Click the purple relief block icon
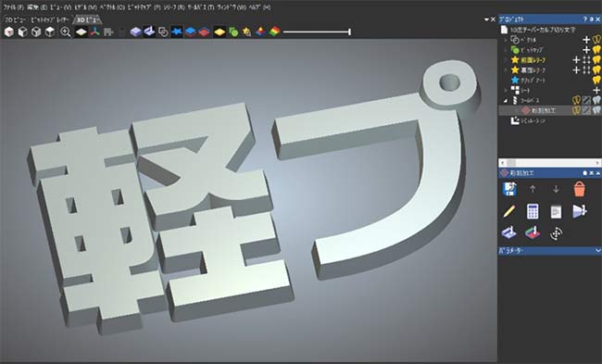The image size is (602, 364). pos(135,31)
